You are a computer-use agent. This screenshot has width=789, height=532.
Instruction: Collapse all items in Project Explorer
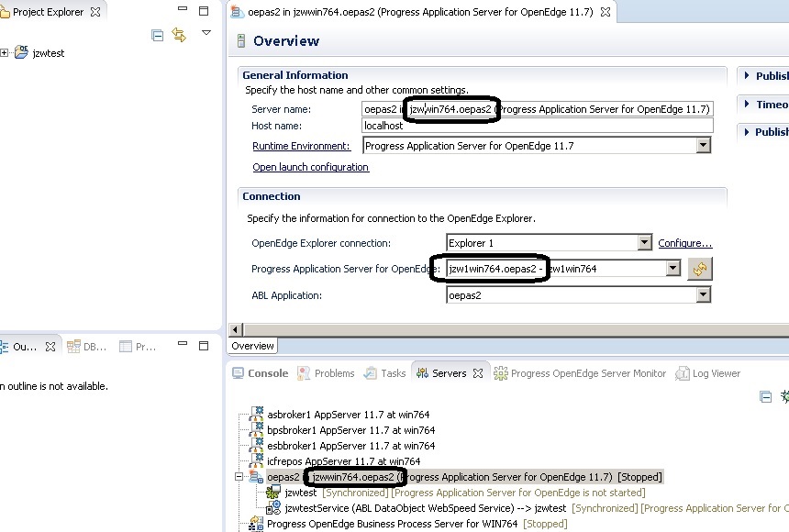tap(157, 34)
